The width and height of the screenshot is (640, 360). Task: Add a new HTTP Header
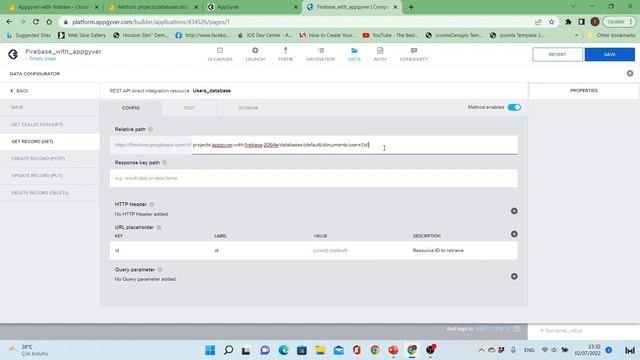(514, 211)
